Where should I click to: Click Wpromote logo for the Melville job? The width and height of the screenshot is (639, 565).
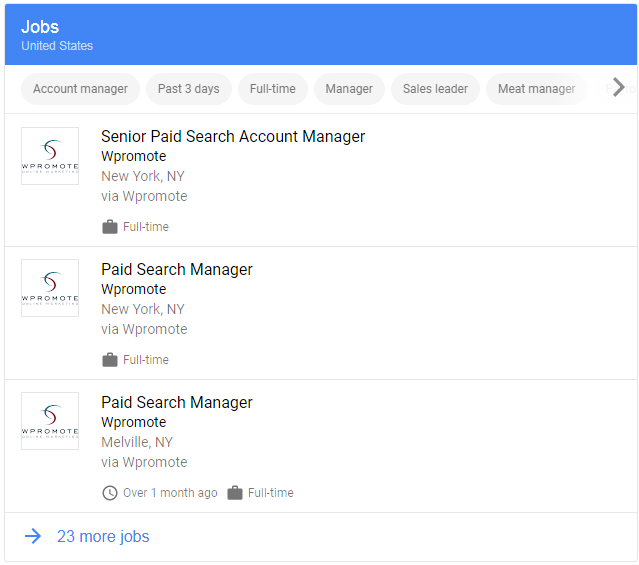tap(50, 421)
